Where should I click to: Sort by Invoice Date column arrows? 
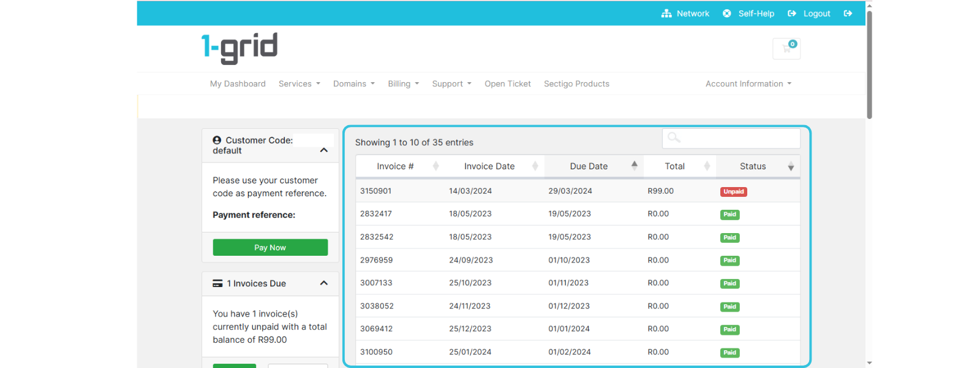[x=535, y=166]
